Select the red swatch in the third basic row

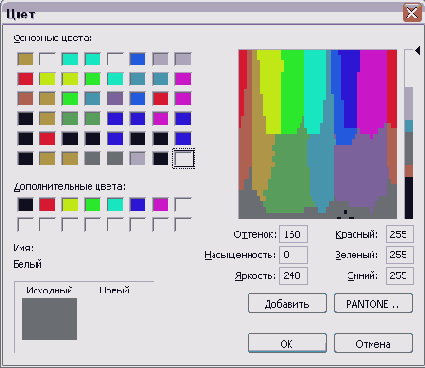[x=160, y=99]
